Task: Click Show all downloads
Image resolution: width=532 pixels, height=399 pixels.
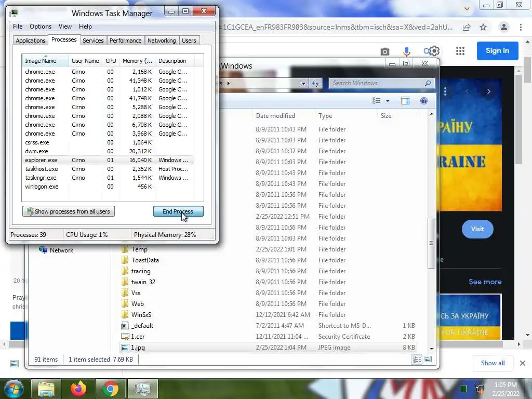Action: (493, 363)
